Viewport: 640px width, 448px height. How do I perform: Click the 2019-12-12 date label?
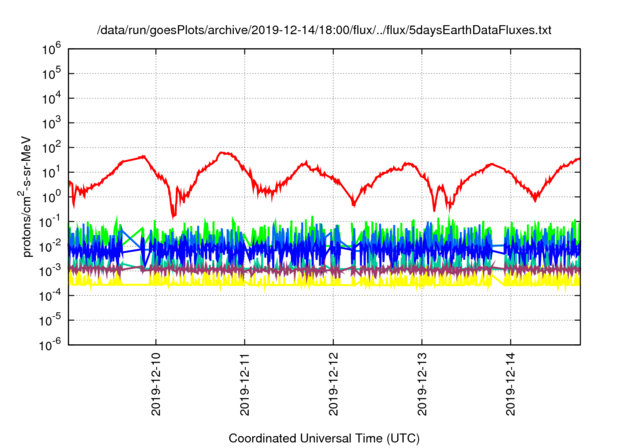click(x=333, y=384)
